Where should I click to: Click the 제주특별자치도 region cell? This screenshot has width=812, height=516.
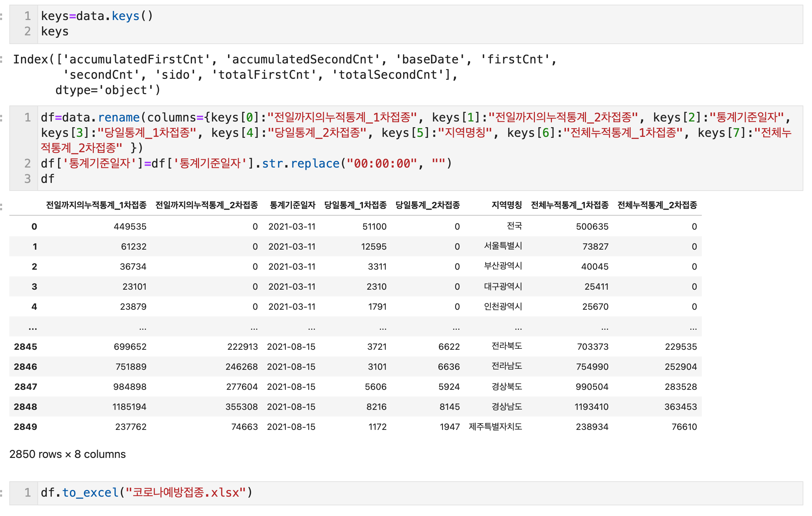pyautogui.click(x=495, y=427)
